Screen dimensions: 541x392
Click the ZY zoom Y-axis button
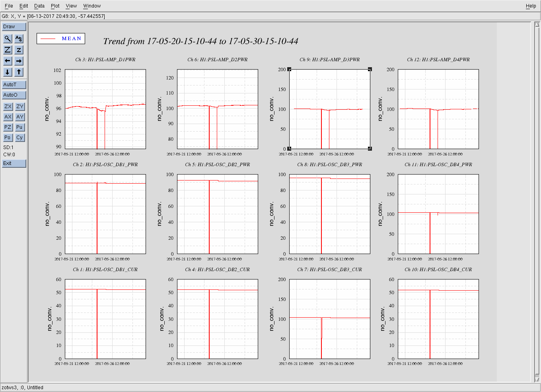[20, 107]
